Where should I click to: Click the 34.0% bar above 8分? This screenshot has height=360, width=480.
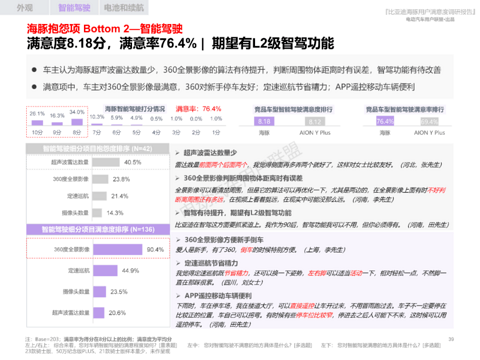point(77,122)
